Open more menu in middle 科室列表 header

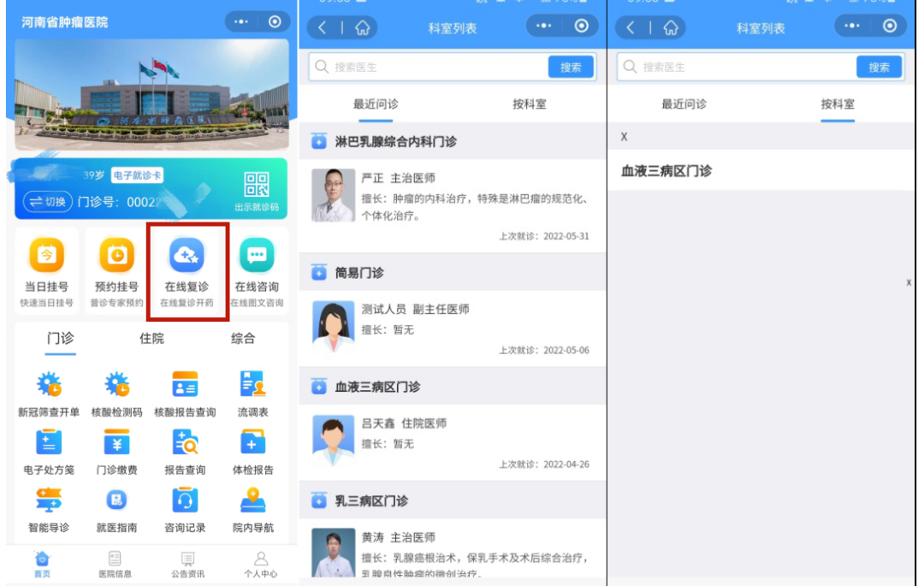coord(543,26)
